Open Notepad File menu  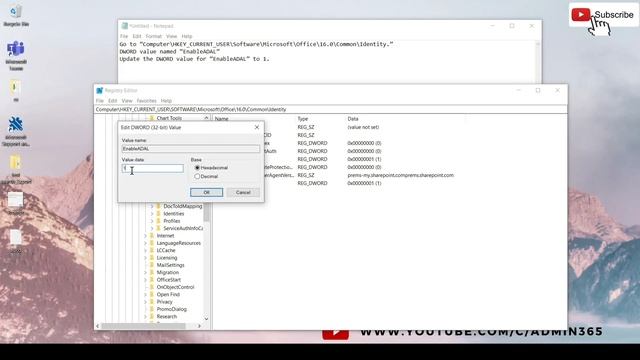coord(124,36)
